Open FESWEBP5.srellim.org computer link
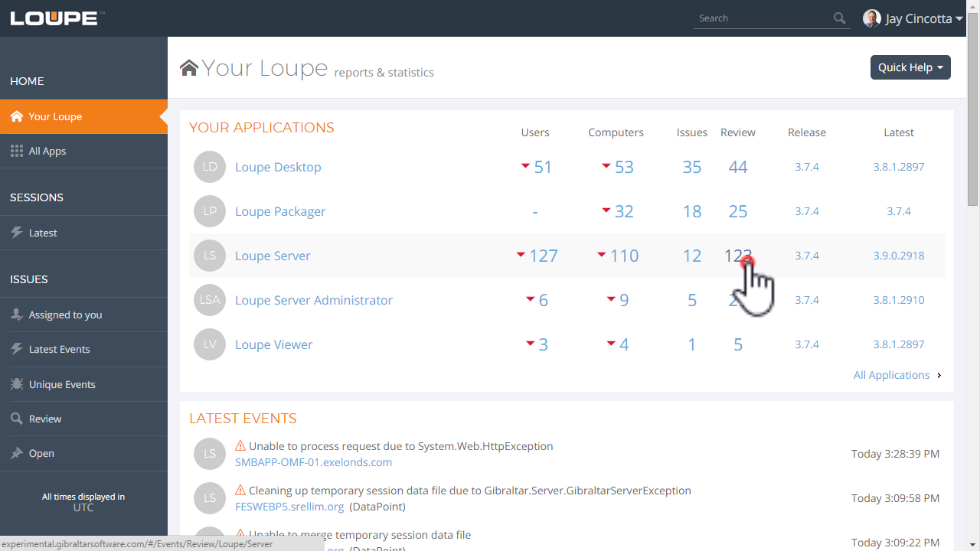This screenshot has width=980, height=551. click(x=289, y=507)
